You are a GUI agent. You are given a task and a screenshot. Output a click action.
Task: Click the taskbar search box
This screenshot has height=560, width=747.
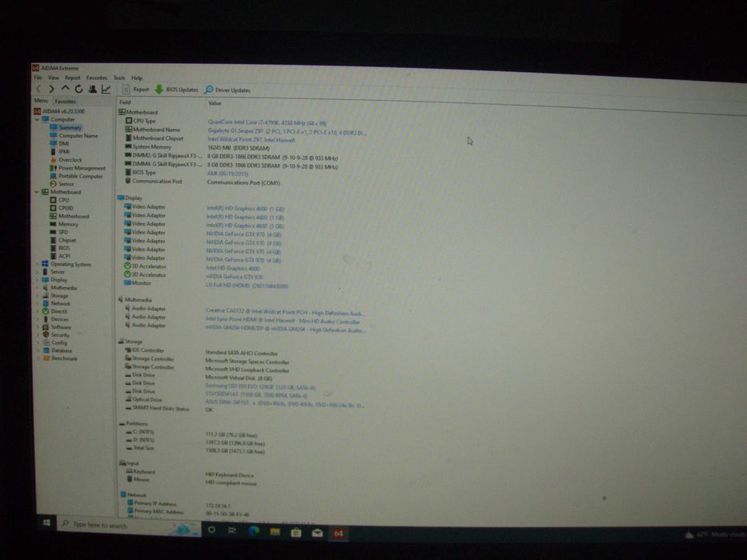point(129,526)
